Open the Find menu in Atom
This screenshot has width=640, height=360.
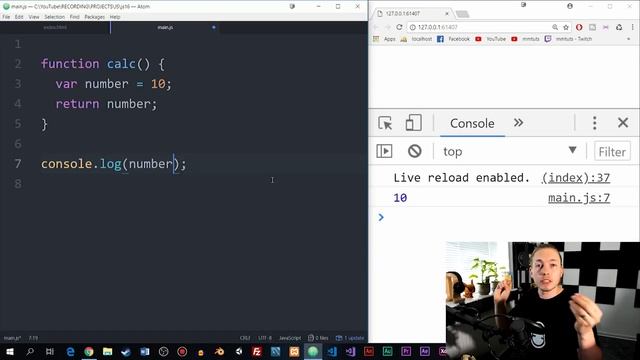[x=74, y=17]
